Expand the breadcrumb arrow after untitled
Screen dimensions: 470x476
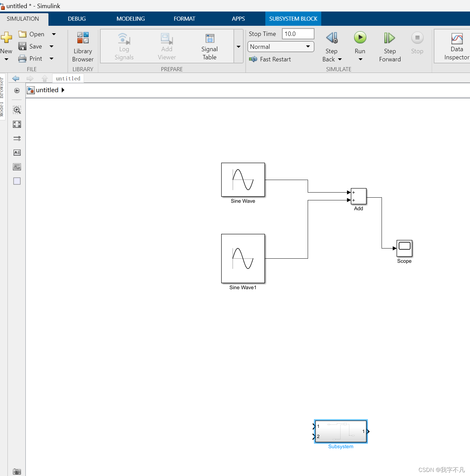(63, 90)
